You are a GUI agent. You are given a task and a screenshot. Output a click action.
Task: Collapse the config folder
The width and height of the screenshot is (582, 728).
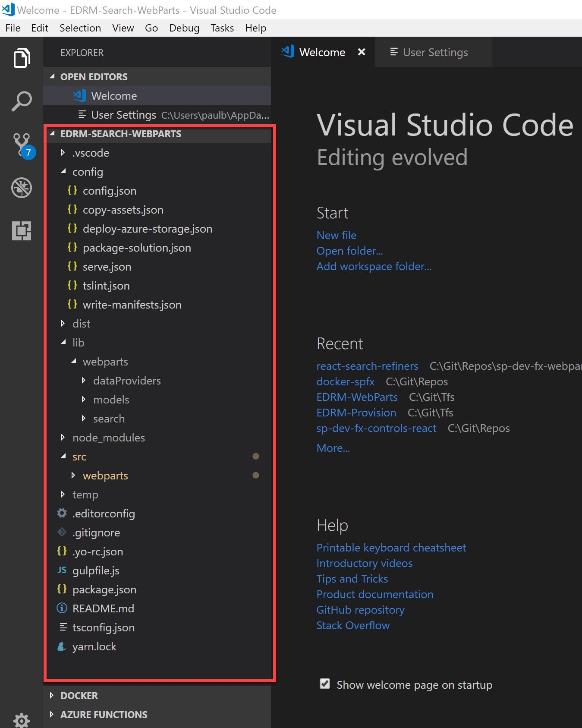[63, 171]
